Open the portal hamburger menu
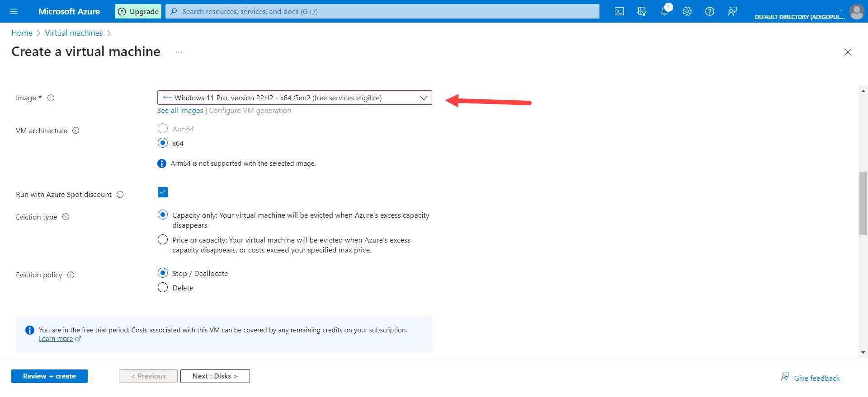Viewport: 868px width, 397px height. (14, 11)
